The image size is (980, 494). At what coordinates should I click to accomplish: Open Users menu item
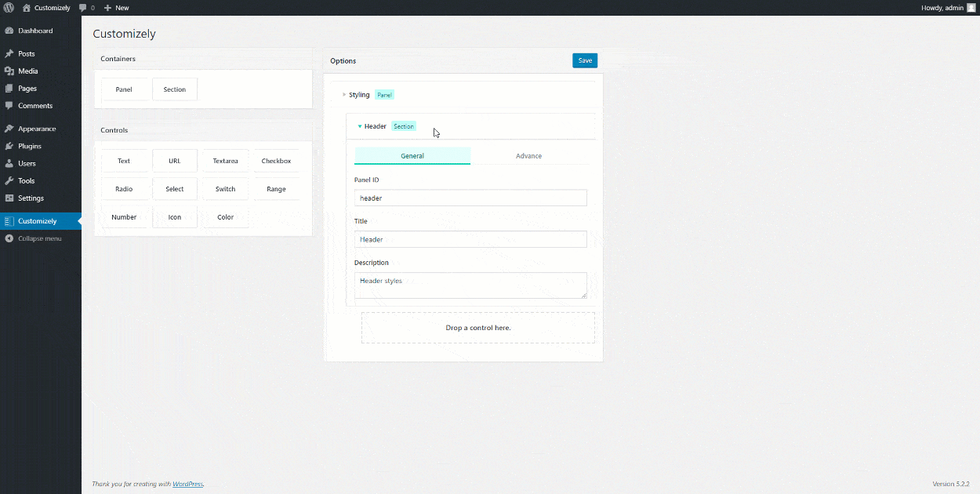pyautogui.click(x=41, y=163)
